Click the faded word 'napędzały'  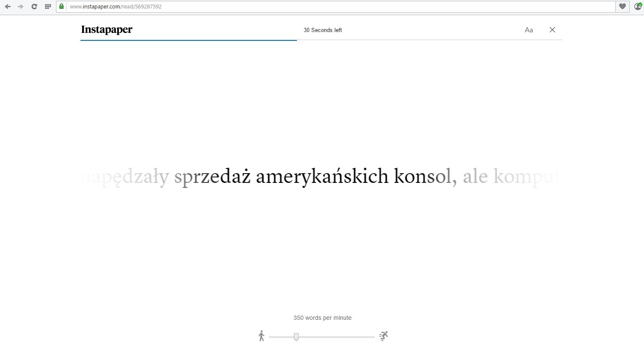pyautogui.click(x=125, y=177)
